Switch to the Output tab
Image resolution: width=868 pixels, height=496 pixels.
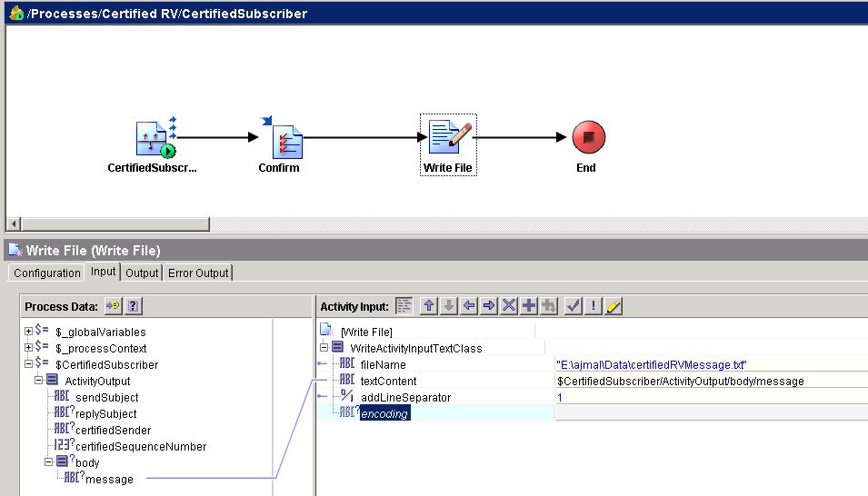tap(142, 273)
